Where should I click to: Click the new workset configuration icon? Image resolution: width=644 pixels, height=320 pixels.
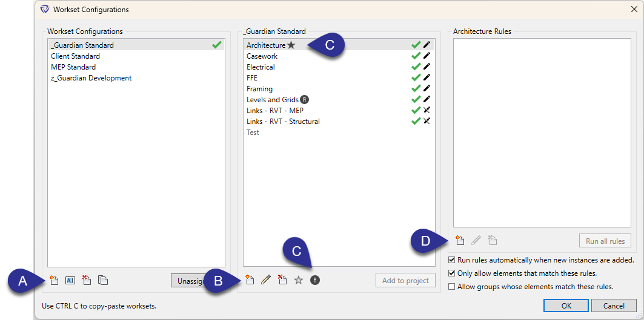tap(54, 281)
